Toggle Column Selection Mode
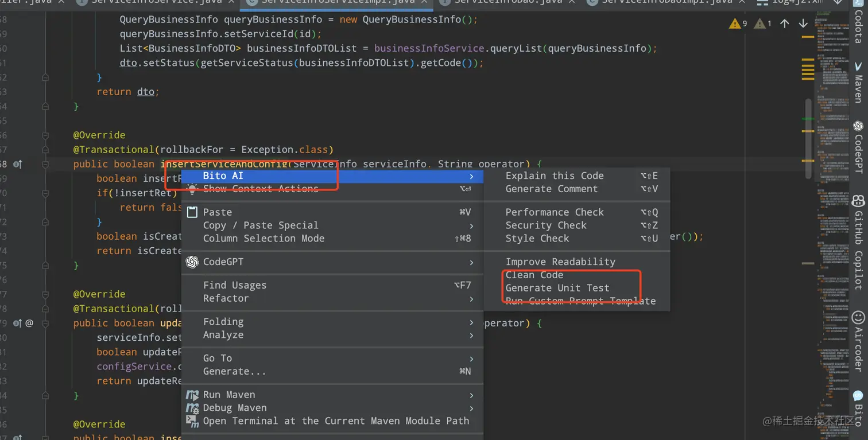Image resolution: width=868 pixels, height=440 pixels. pyautogui.click(x=263, y=239)
